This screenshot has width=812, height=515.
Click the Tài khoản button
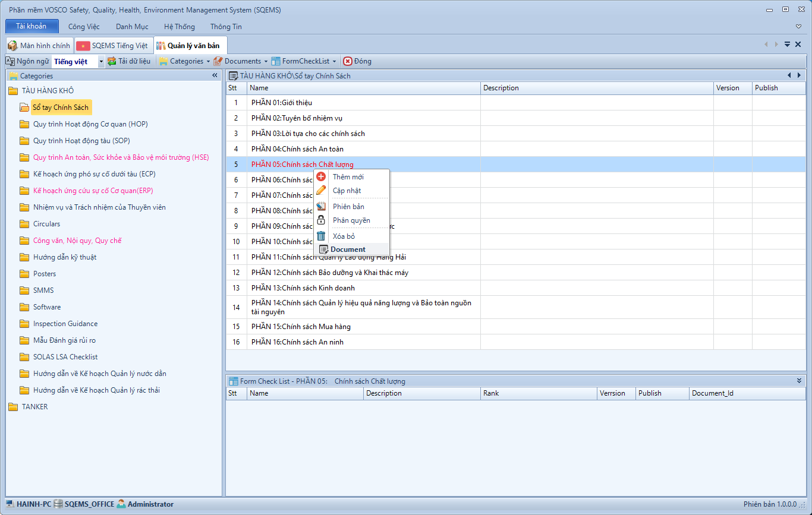(x=32, y=26)
